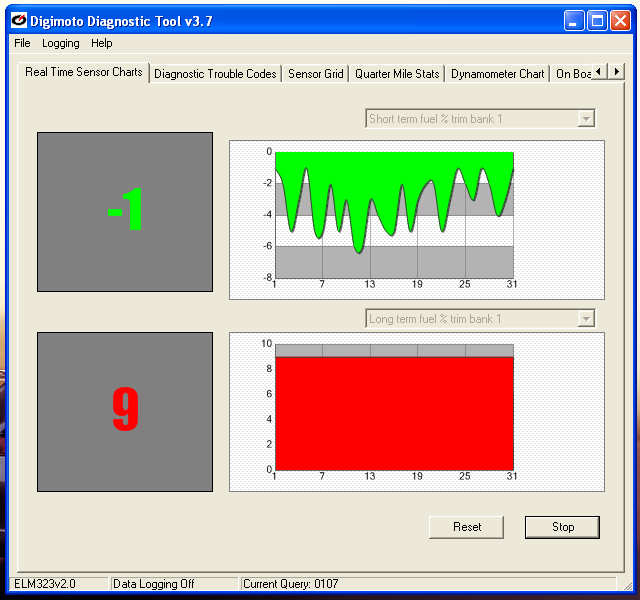The image size is (640, 600).
Task: Close the Digimoto Diagnostic Tool window
Action: [620, 21]
